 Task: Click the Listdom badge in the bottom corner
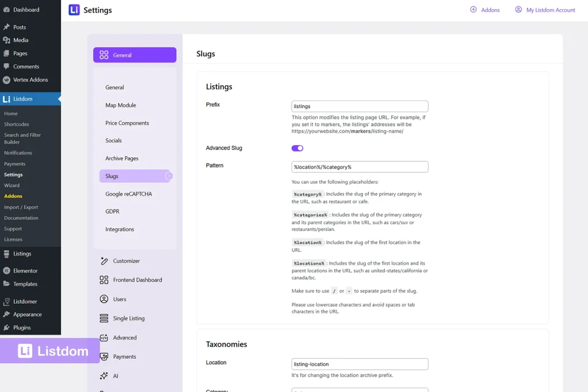tap(51, 350)
